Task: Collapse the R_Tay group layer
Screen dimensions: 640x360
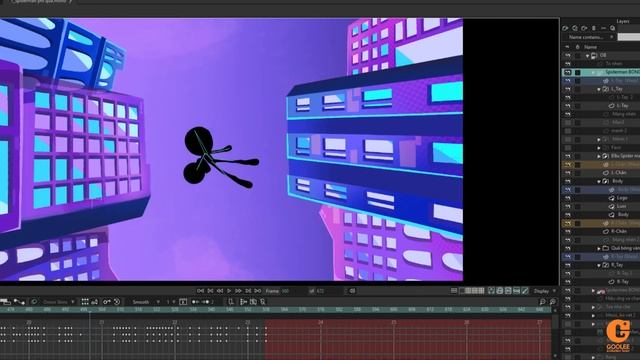Action: click(599, 265)
